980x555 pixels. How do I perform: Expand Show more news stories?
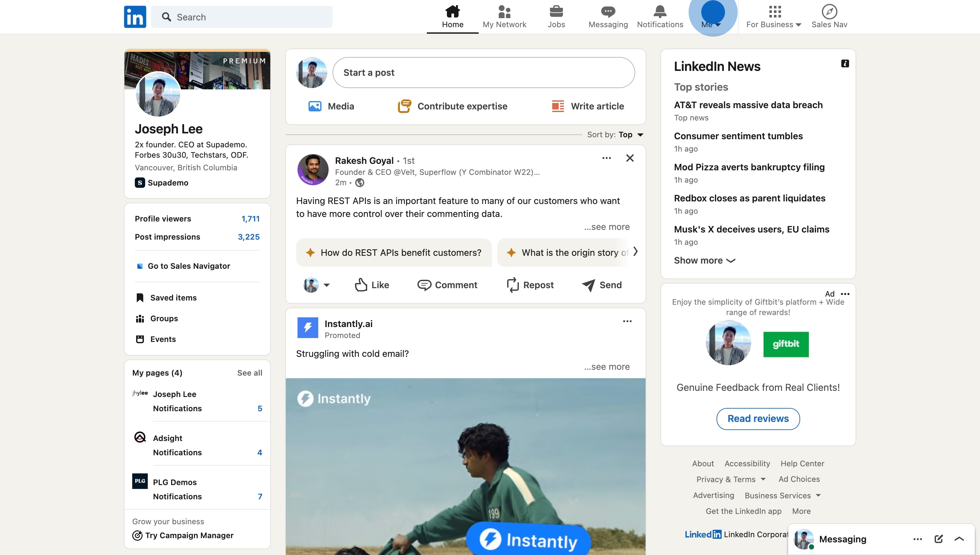(x=704, y=260)
